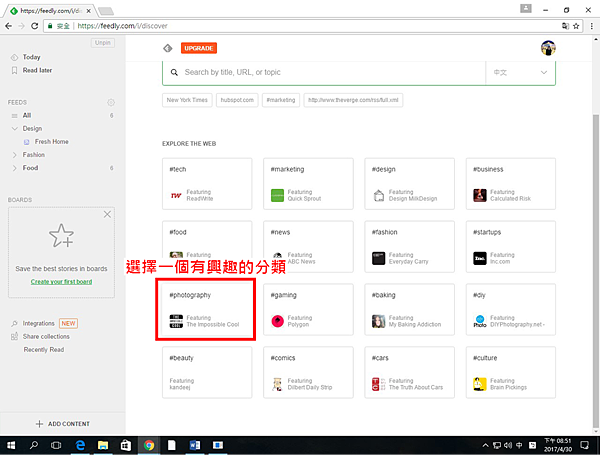The height and width of the screenshot is (458, 600).
Task: Select New York Times suggestion chip
Action: click(x=187, y=100)
